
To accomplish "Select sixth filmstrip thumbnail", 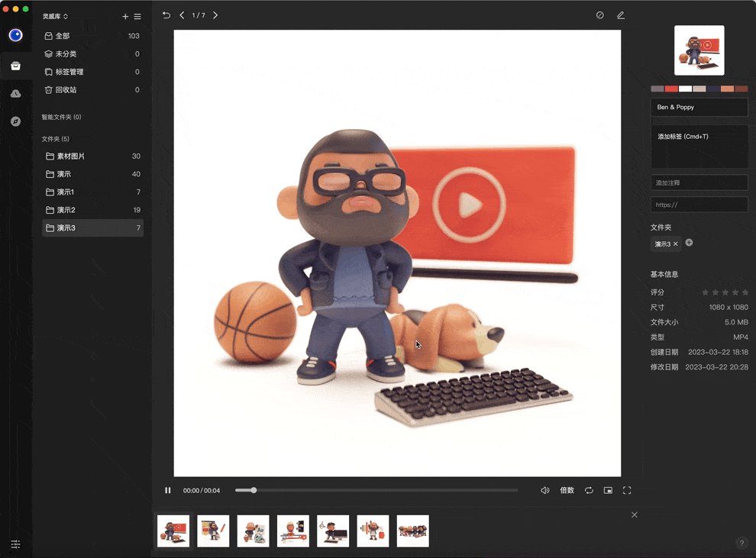I will [x=373, y=531].
